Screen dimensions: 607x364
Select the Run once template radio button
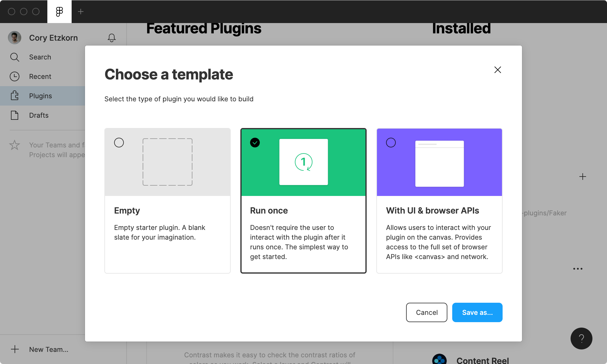click(255, 143)
